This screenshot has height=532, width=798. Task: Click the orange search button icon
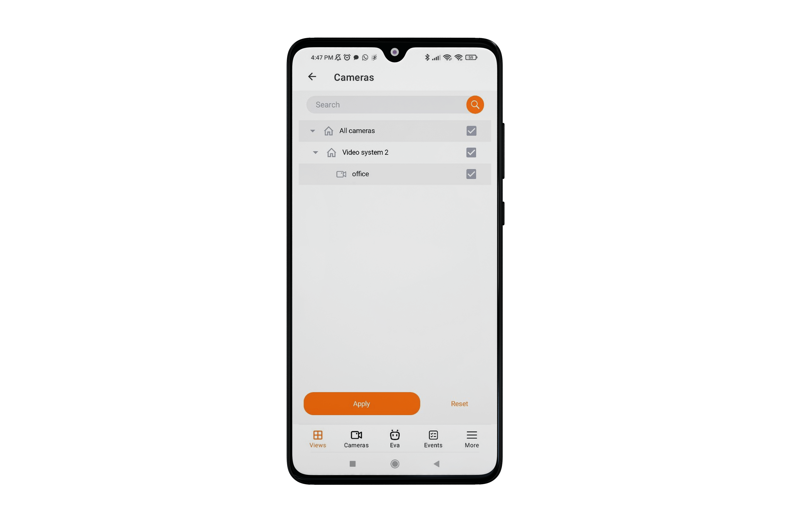point(475,104)
